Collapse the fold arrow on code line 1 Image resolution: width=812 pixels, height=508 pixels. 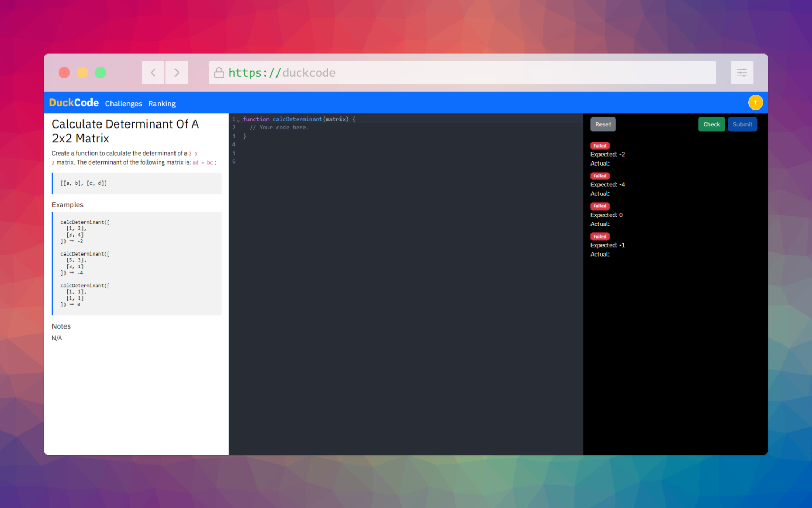click(x=238, y=120)
